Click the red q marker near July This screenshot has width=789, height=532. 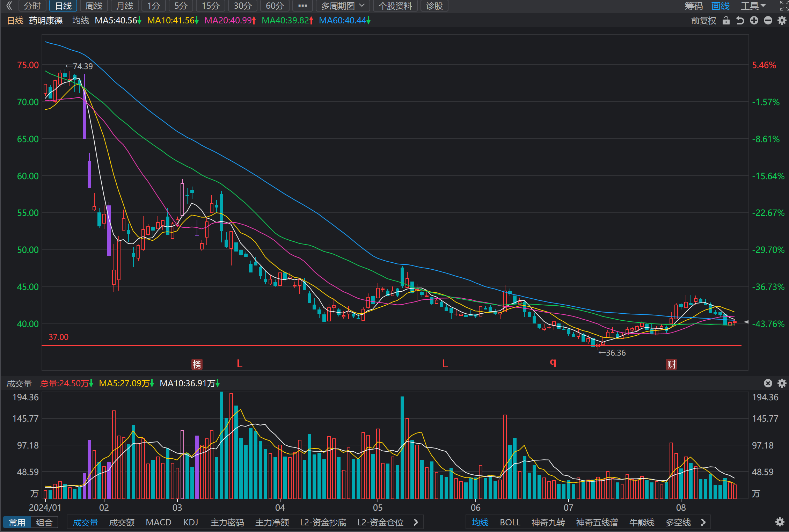(x=553, y=363)
